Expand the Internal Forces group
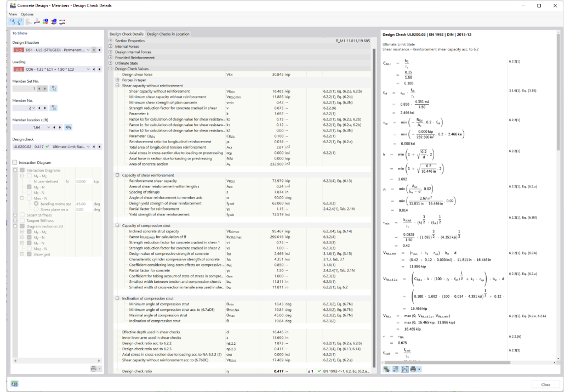570x392 pixels. click(x=111, y=46)
